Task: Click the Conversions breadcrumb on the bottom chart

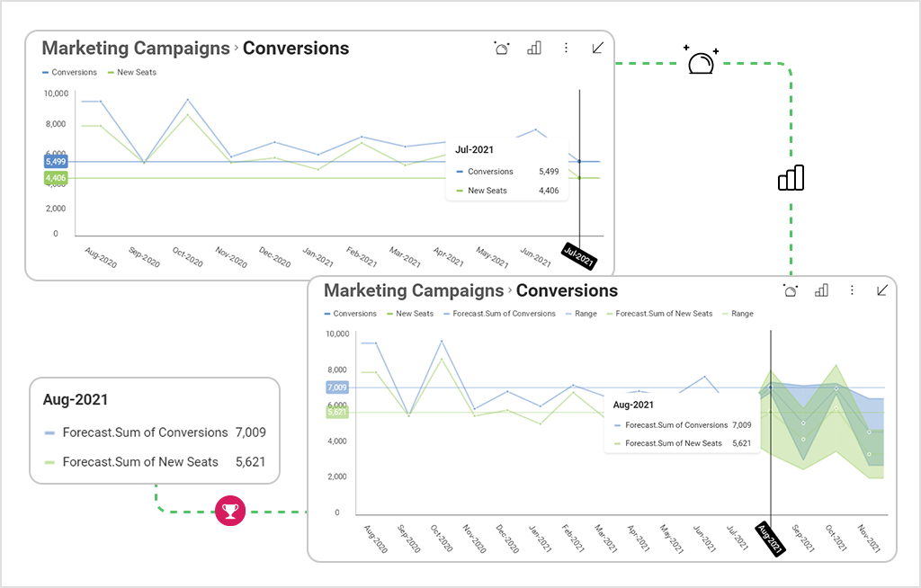Action: (567, 290)
